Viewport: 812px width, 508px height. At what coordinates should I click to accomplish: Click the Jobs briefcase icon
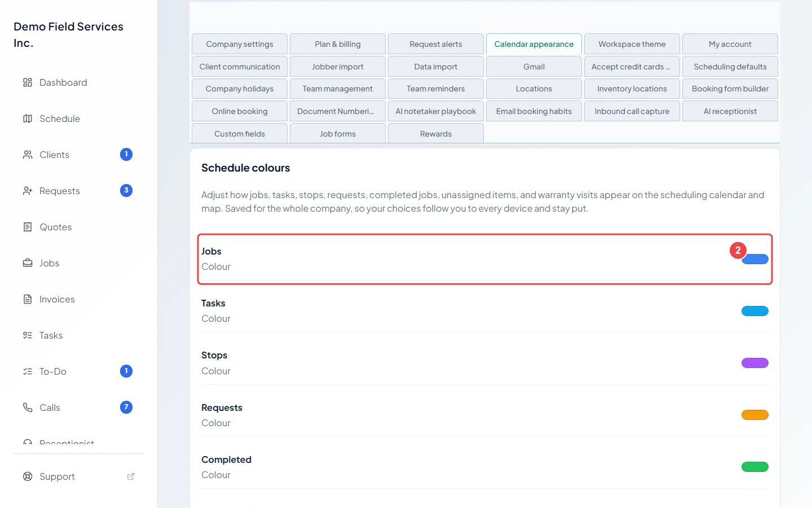click(x=28, y=263)
